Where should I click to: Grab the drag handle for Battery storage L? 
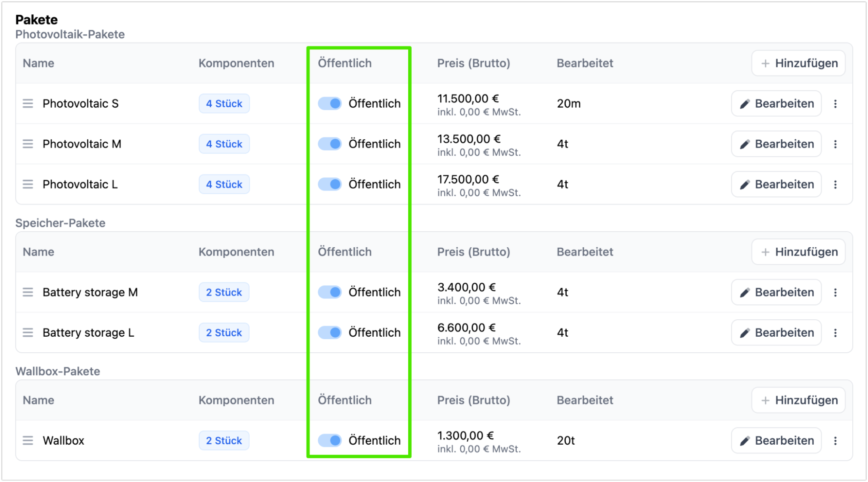pos(28,333)
